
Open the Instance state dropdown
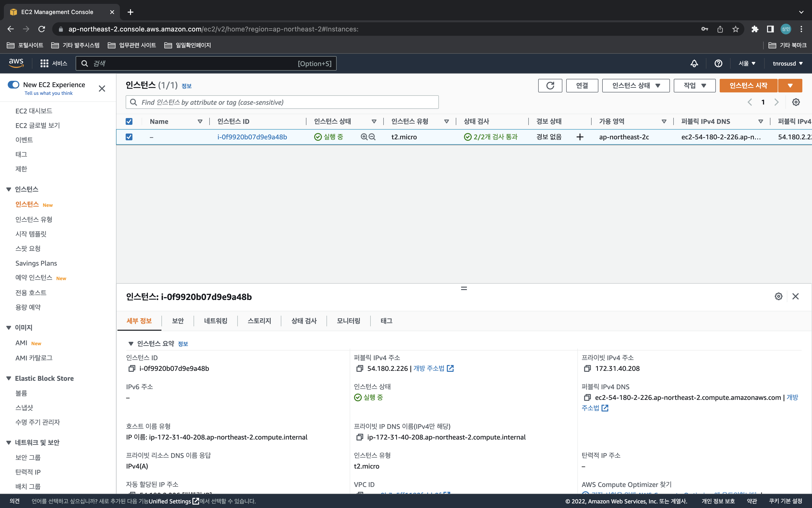pos(636,86)
